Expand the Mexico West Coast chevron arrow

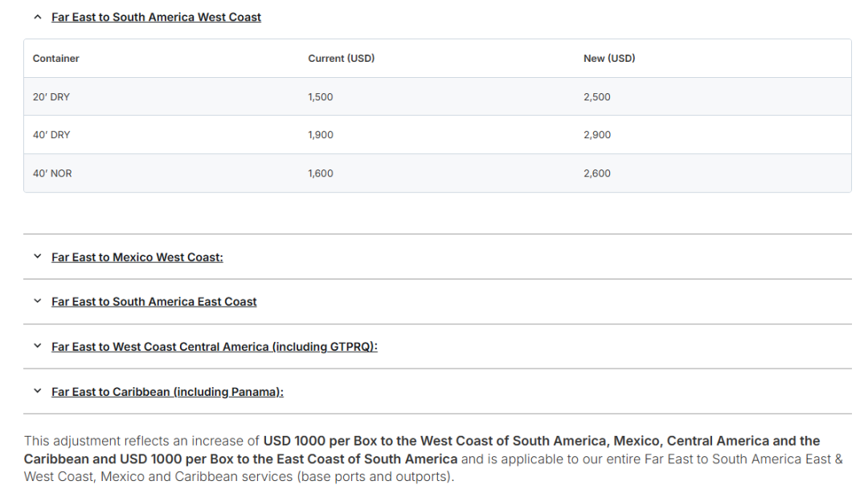(x=37, y=257)
